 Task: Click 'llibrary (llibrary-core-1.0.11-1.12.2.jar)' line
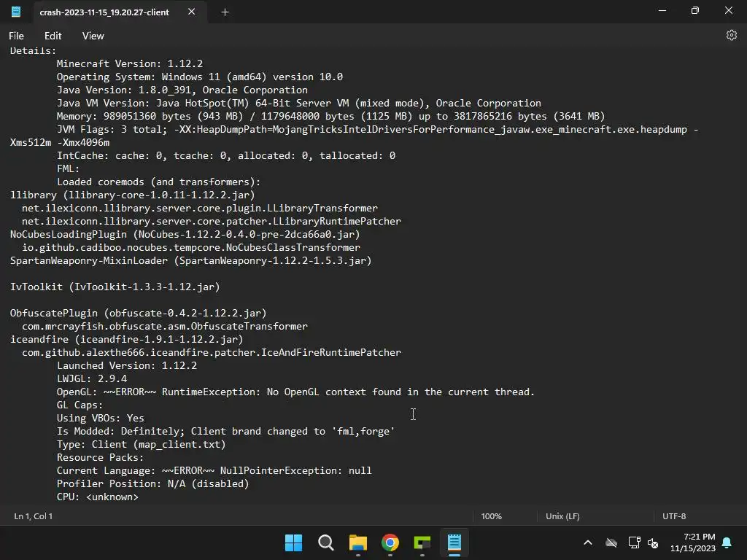(133, 195)
